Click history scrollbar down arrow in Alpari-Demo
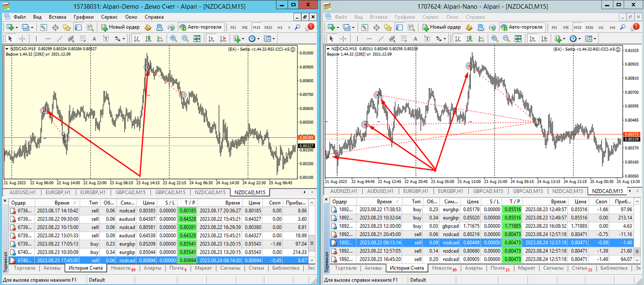Image resolution: width=644 pixels, height=285 pixels. [x=313, y=260]
